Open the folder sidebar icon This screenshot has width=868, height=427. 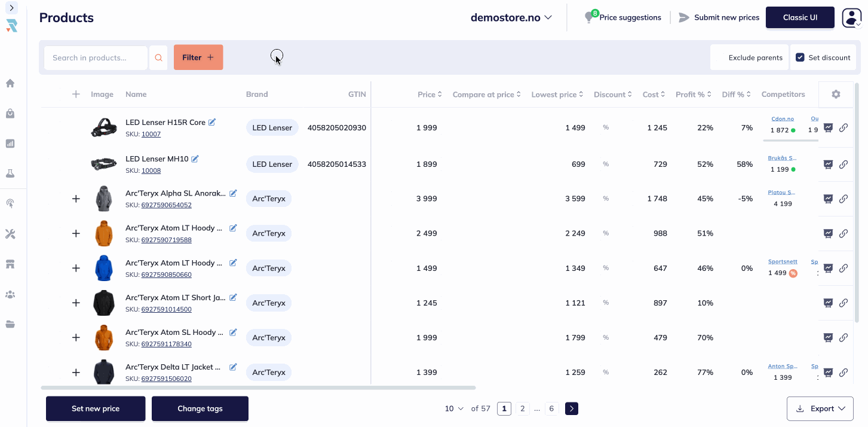[10, 325]
